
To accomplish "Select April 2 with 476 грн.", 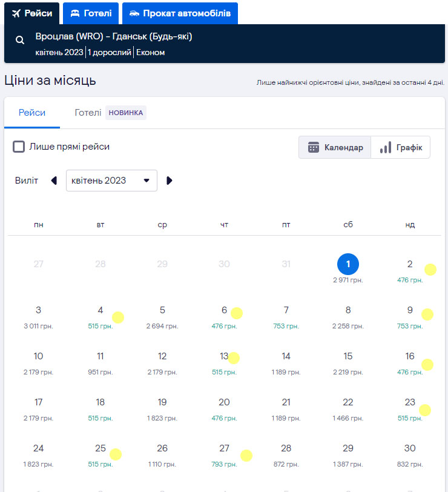I will click(410, 271).
